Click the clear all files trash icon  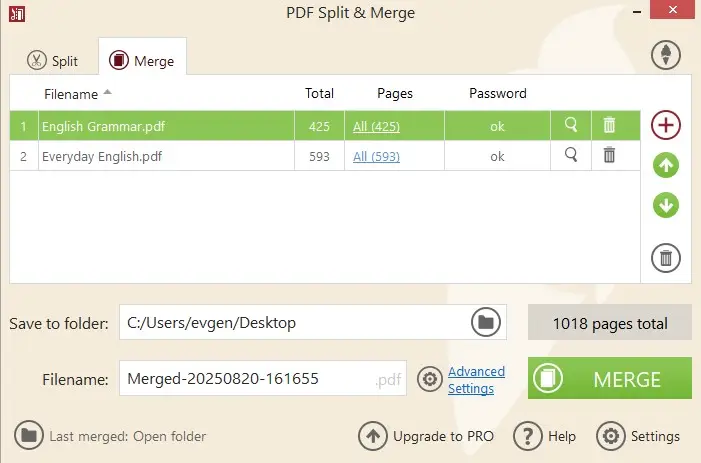666,258
